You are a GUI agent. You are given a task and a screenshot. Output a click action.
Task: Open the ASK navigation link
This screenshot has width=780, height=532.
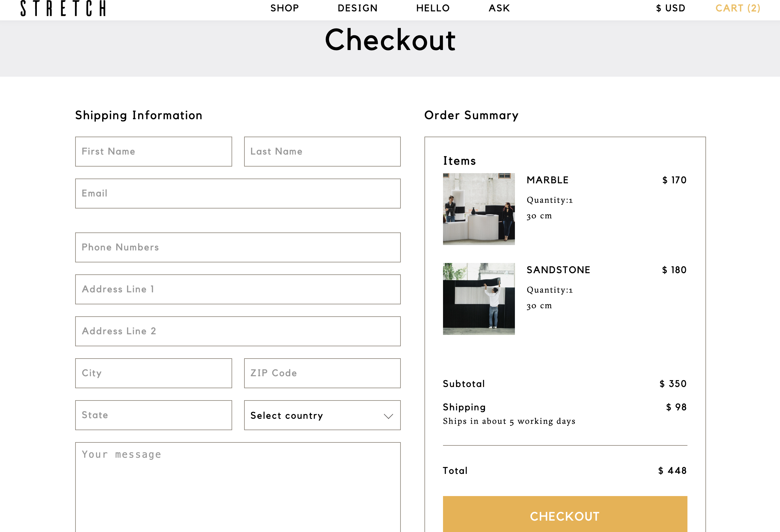point(499,8)
